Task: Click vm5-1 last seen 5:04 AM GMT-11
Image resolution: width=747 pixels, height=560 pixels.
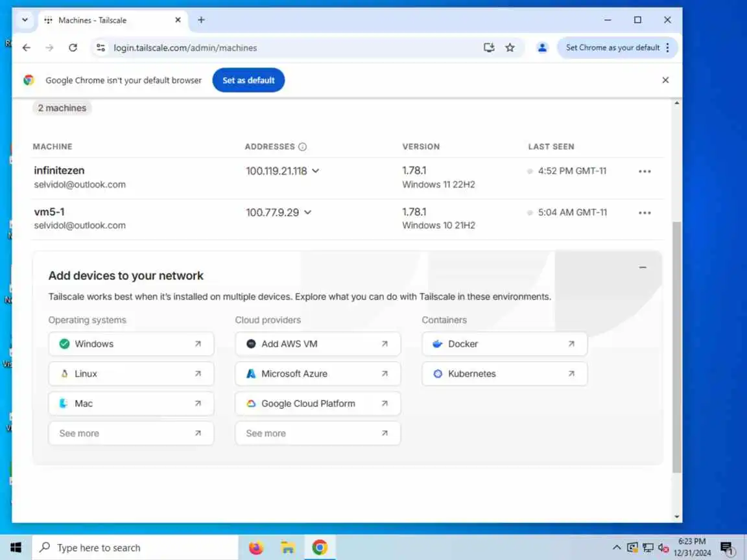Action: pos(573,213)
